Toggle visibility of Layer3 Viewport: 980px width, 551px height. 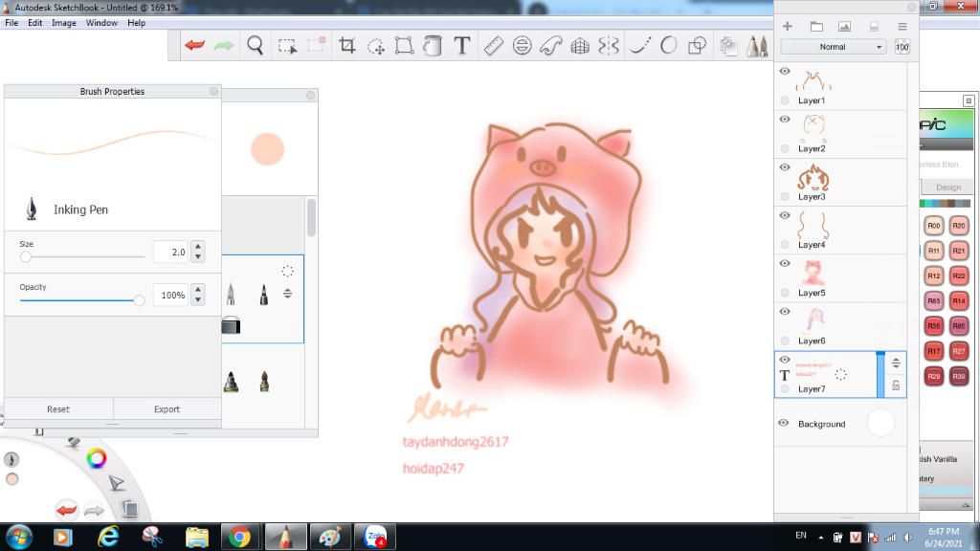785,167
